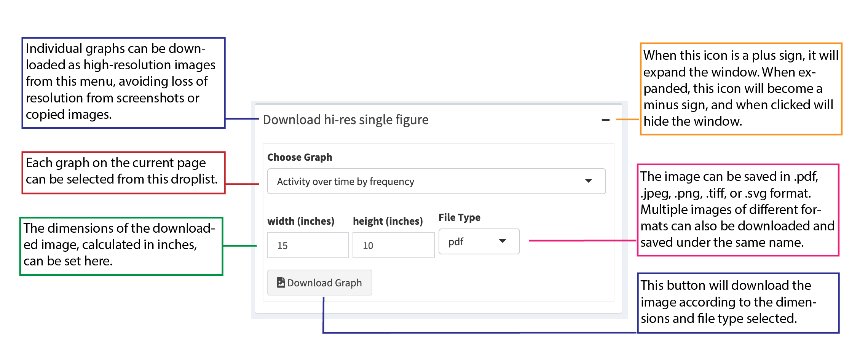Click the height input showing 10

(x=393, y=246)
